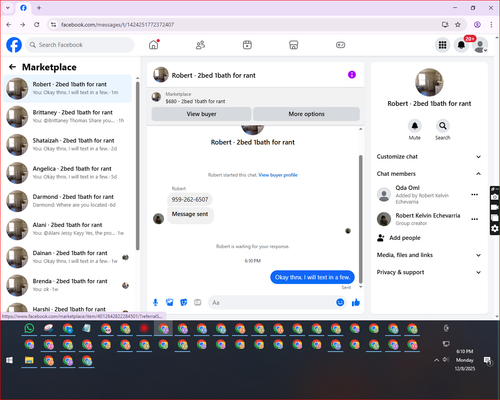Open the Darmond conversation in the list
This screenshot has height=400, width=500.
[68, 201]
